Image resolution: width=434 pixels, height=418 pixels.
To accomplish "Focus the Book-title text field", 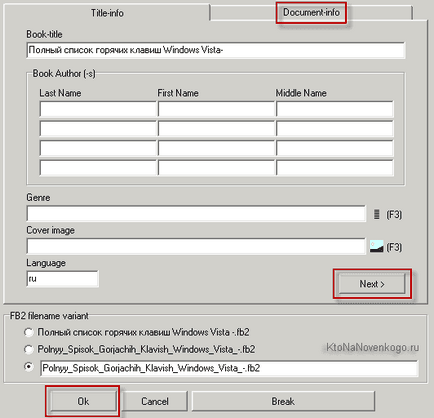I will pyautogui.click(x=216, y=50).
